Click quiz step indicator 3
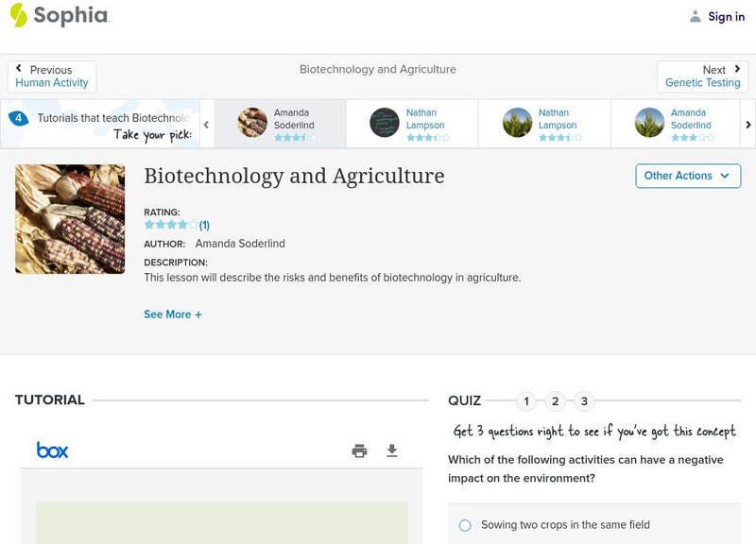This screenshot has width=756, height=544. (585, 399)
